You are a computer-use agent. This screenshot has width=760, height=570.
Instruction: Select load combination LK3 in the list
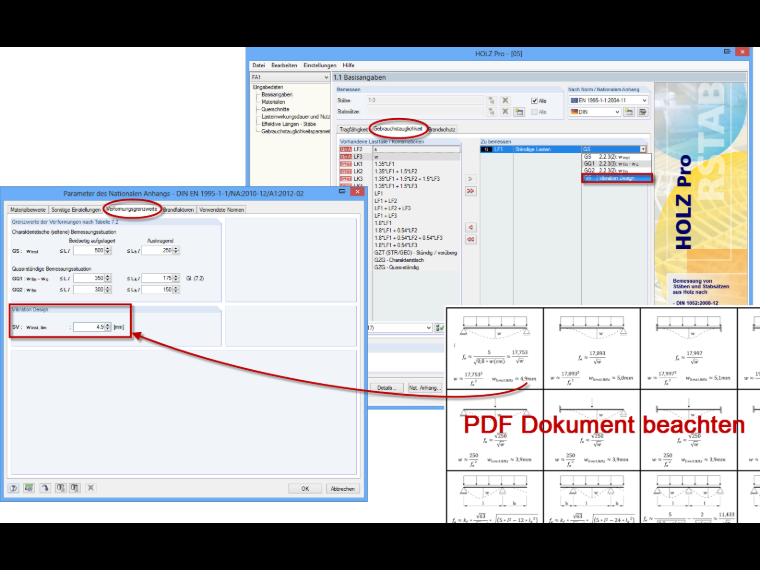(400, 179)
